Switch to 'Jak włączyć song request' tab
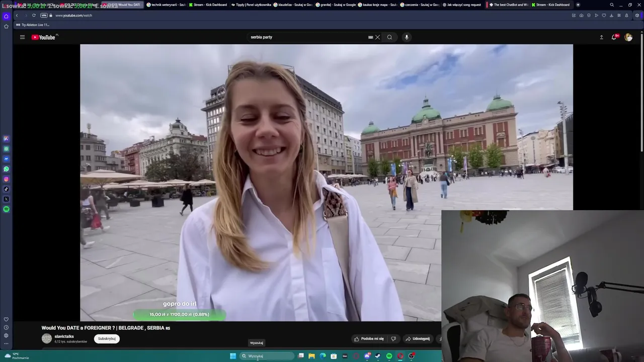644x362 pixels. (462, 5)
